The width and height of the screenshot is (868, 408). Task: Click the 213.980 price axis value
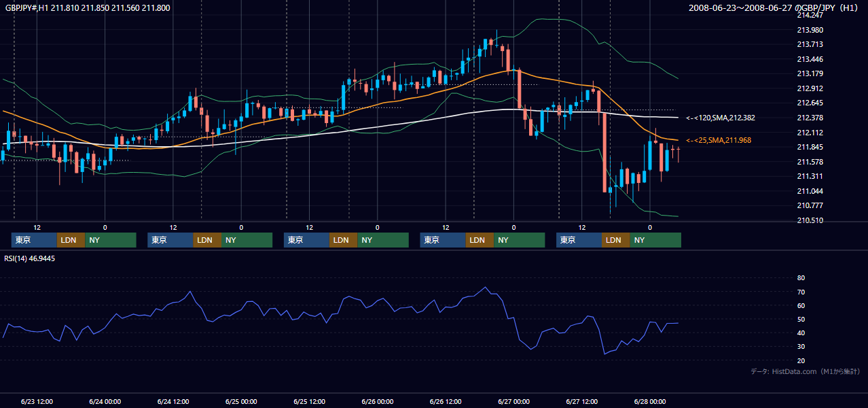pyautogui.click(x=810, y=30)
